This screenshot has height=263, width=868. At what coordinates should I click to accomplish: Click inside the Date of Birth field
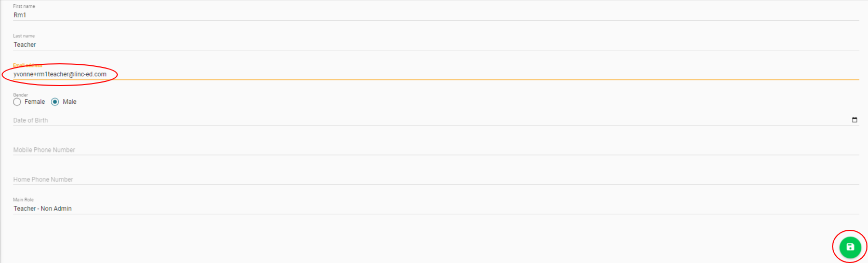[x=416, y=120]
